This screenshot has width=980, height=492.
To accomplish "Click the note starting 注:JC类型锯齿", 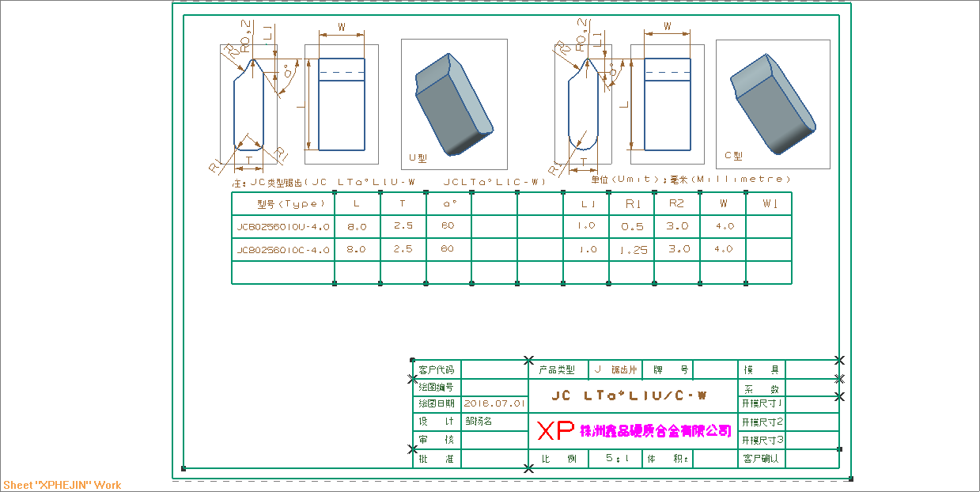I will tap(388, 182).
